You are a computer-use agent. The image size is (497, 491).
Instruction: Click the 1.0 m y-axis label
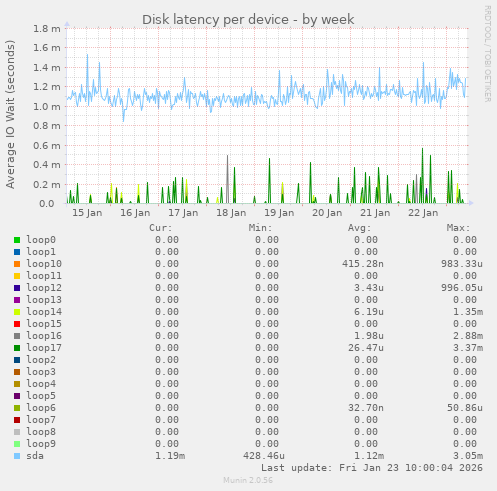47,107
